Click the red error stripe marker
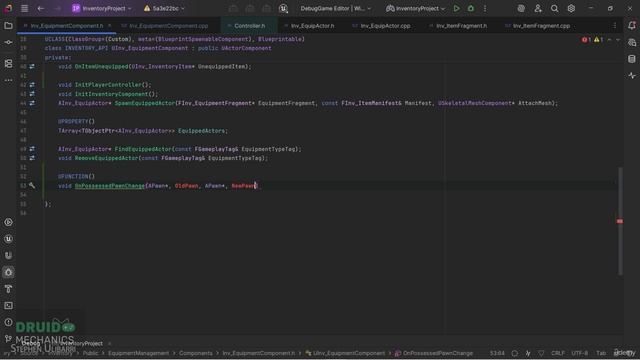 tap(620, 221)
